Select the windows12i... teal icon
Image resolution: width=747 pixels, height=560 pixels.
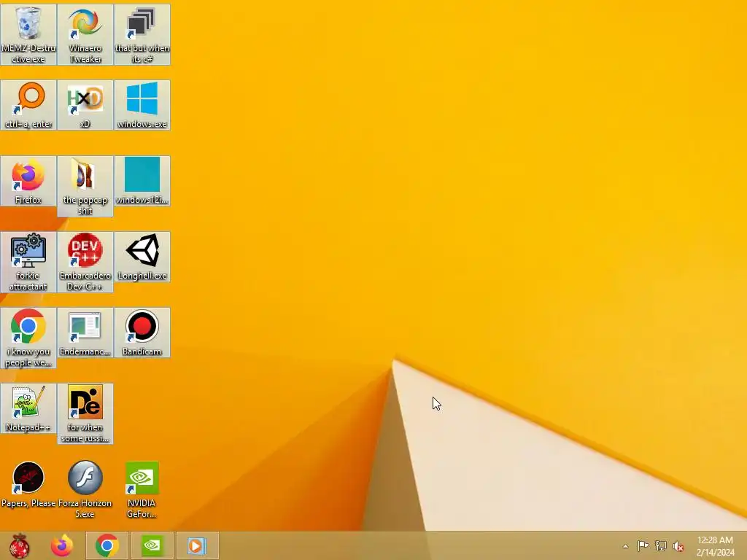142,181
